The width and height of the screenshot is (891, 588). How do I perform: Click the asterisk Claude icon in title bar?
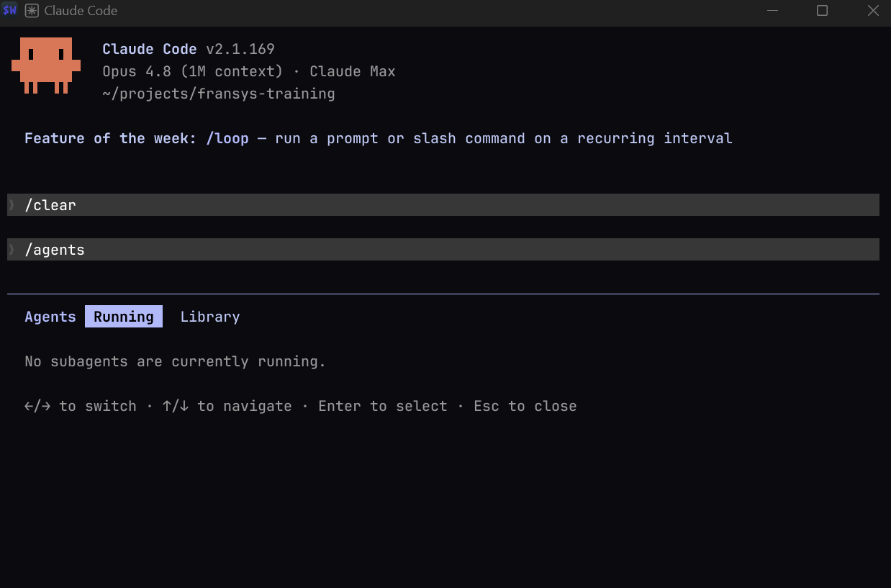[x=32, y=11]
